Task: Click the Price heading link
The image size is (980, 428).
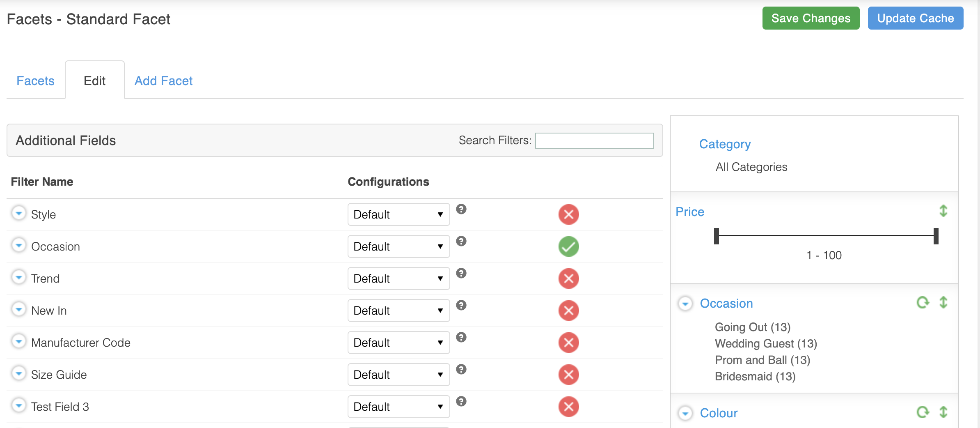Action: 690,212
